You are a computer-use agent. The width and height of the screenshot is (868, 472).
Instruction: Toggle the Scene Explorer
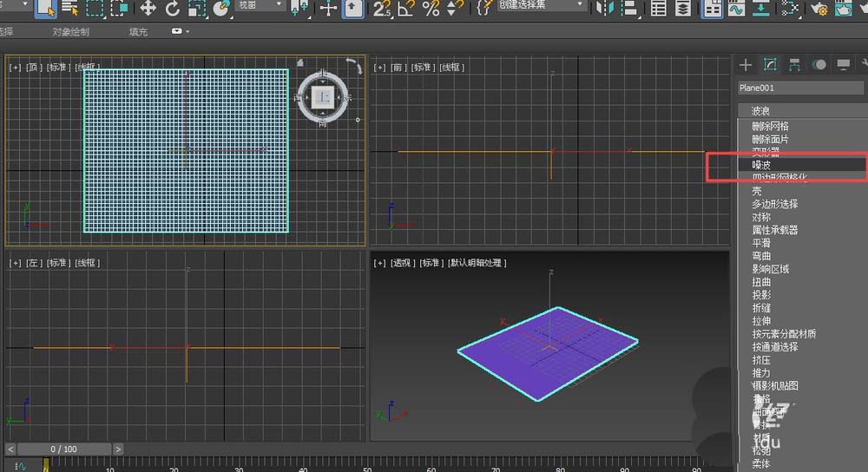658,8
